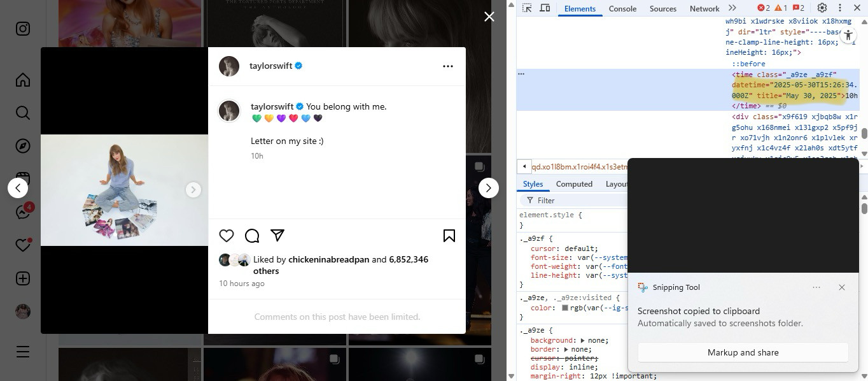This screenshot has height=381, width=868.
Task: Open the Instagram home feed icon
Action: tap(23, 80)
